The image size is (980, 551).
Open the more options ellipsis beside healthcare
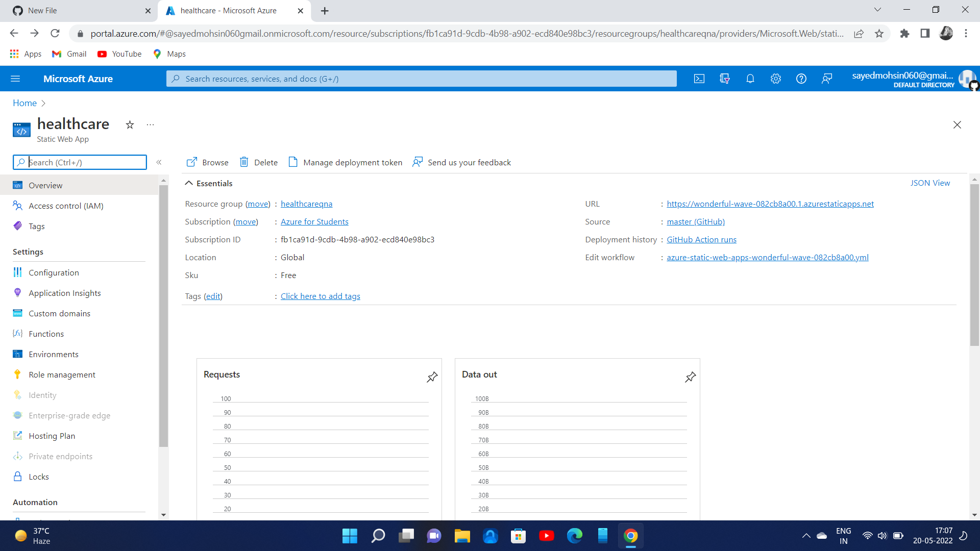150,124
